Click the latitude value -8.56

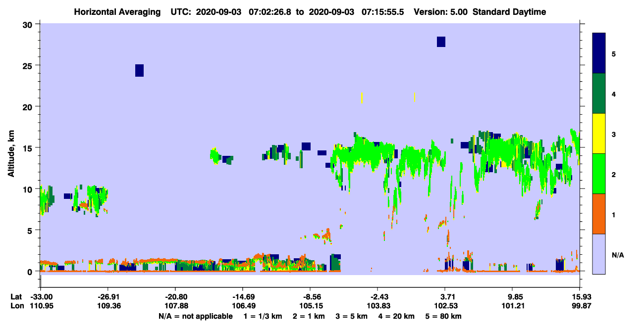[x=310, y=297]
